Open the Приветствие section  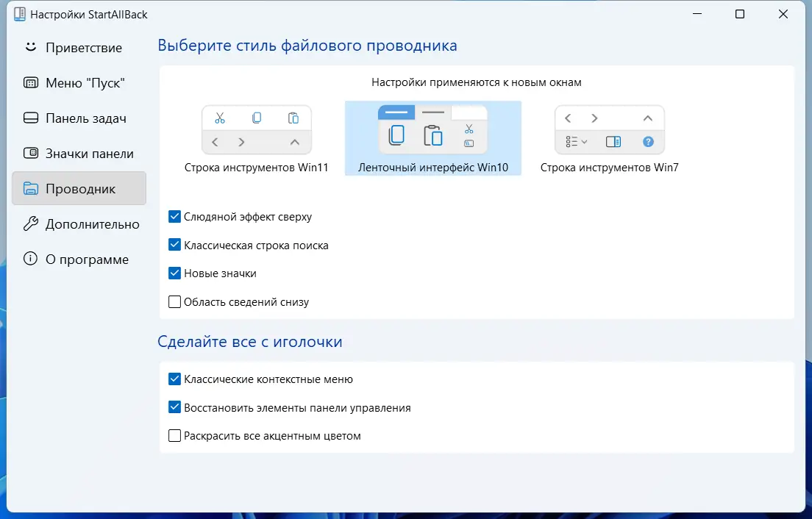click(x=79, y=48)
